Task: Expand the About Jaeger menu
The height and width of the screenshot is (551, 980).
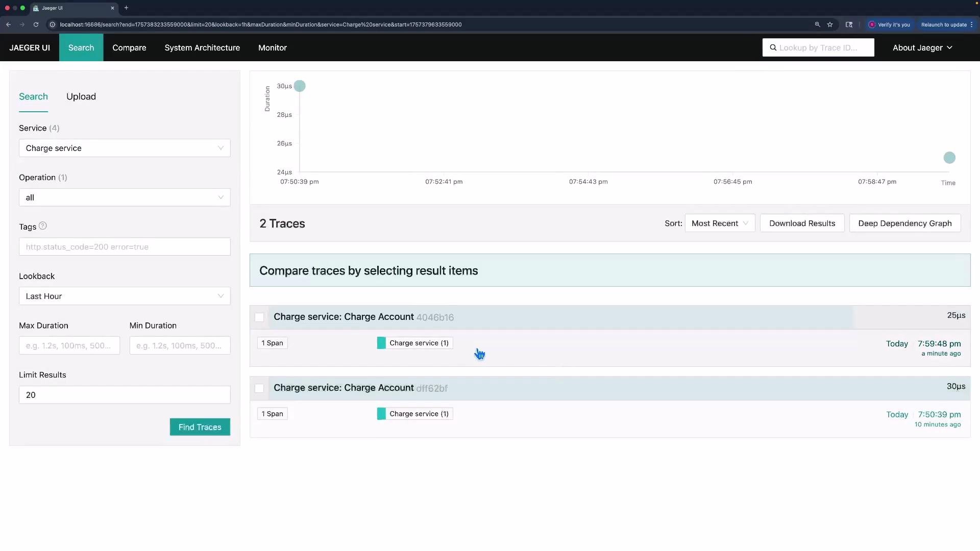Action: 922,47
